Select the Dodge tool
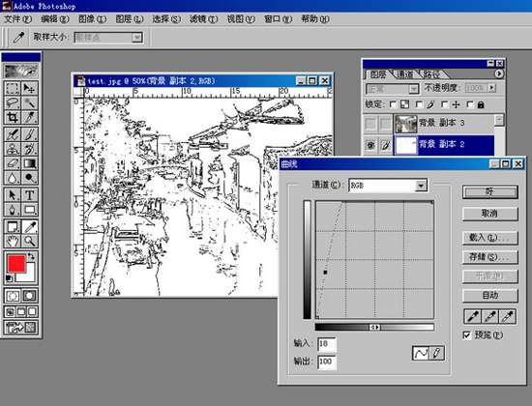This screenshot has height=406, width=532. coord(30,178)
